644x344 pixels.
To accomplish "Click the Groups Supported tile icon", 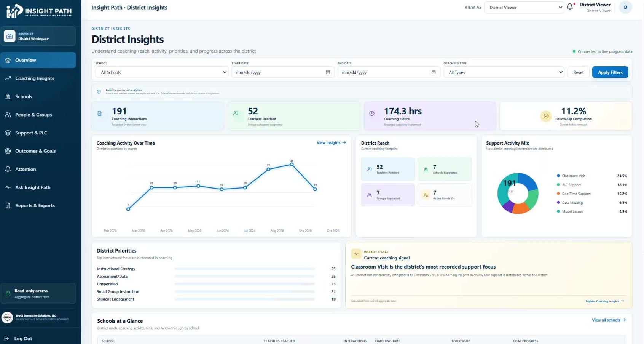I will 369,195.
